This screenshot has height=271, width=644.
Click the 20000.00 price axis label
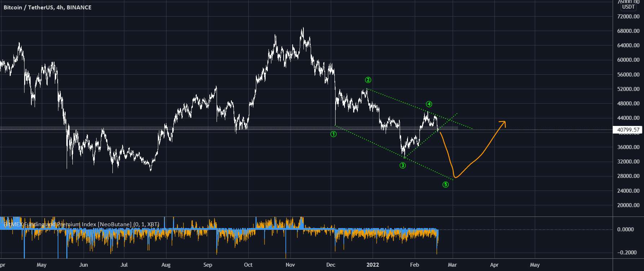tap(629, 205)
